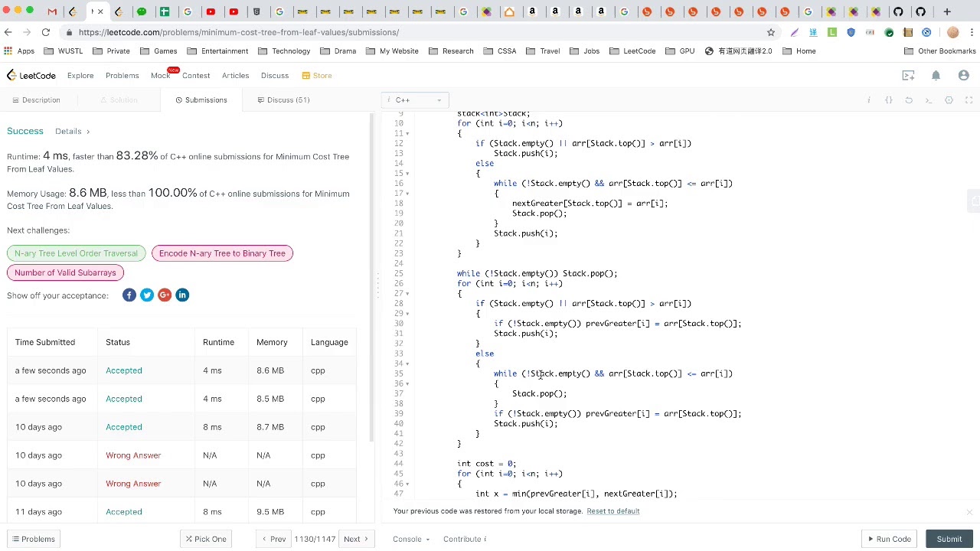The width and height of the screenshot is (980, 551).
Task: Collapse the while block at line 36
Action: (408, 383)
